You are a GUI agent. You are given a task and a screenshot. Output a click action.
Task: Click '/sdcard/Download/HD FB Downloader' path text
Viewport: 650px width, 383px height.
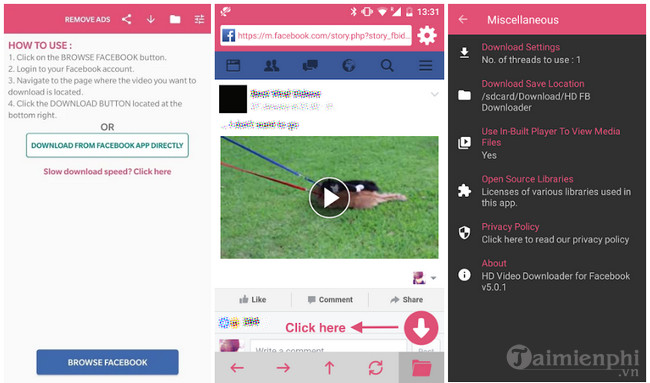coord(536,102)
